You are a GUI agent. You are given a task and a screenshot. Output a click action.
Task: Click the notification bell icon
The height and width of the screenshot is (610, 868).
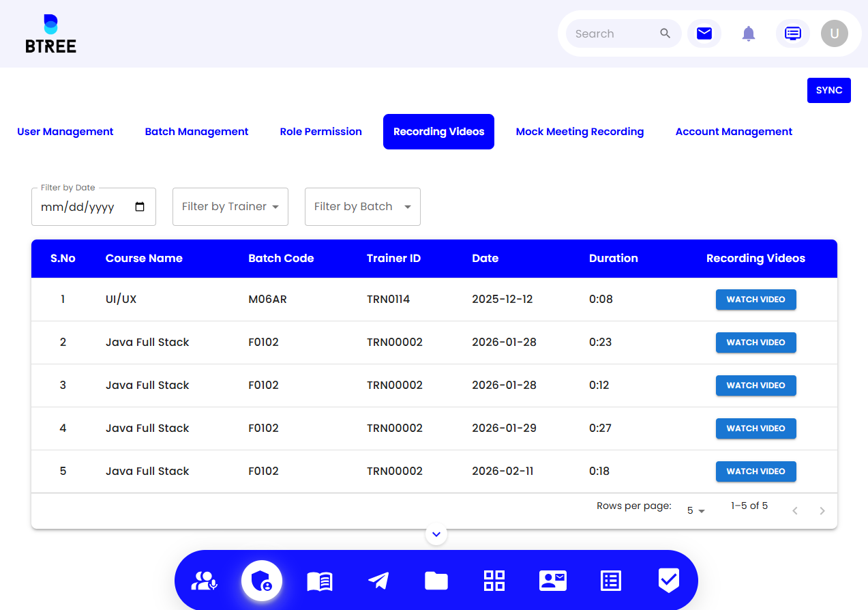[x=749, y=33]
